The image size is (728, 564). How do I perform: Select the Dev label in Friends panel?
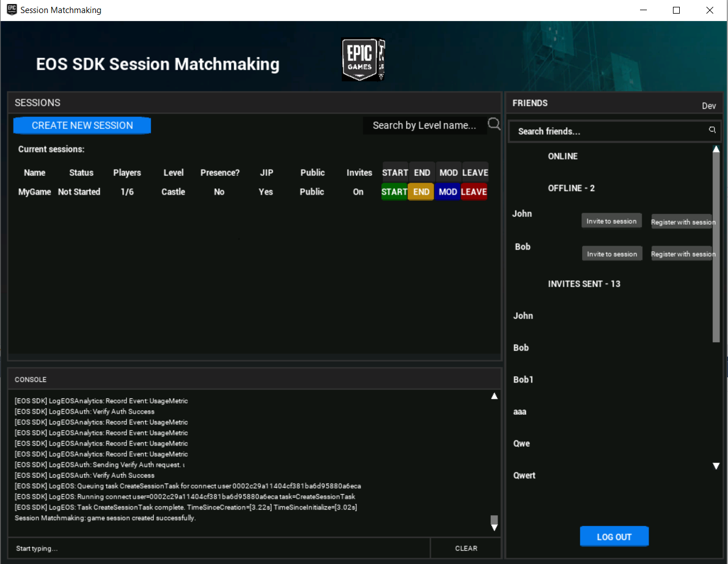(x=709, y=106)
